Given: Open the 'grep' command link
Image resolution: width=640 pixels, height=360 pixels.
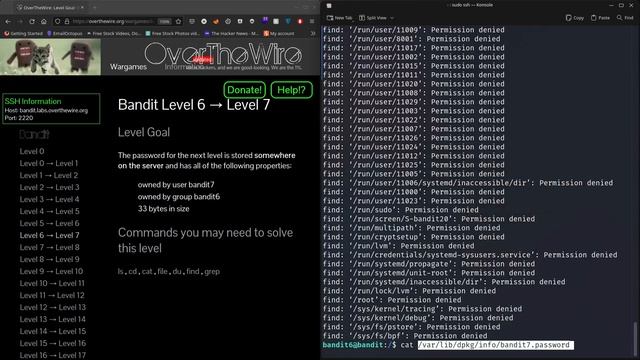Looking at the screenshot, I should pyautogui.click(x=212, y=272).
